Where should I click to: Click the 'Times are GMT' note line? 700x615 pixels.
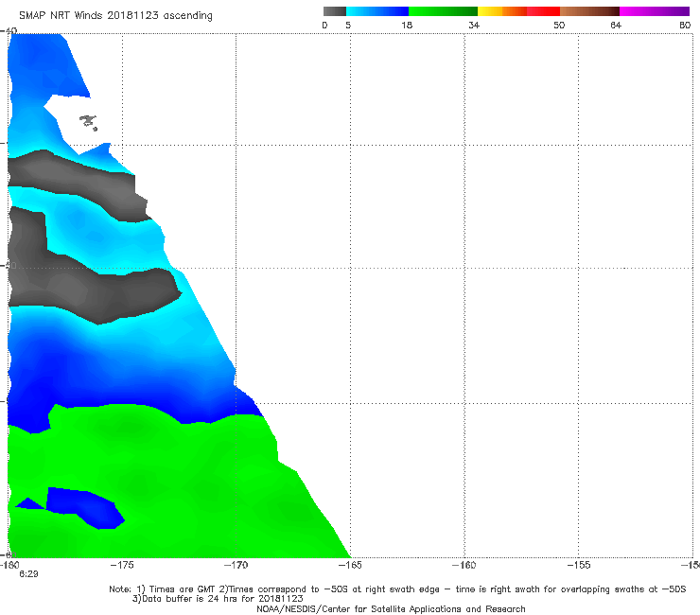397,589
